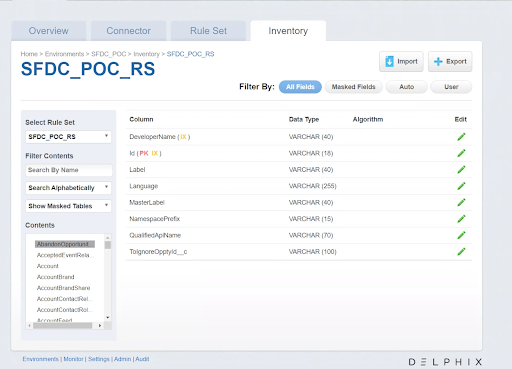Open the Select Rule Set dropdown
Image resolution: width=512 pixels, height=369 pixels.
pos(68,137)
